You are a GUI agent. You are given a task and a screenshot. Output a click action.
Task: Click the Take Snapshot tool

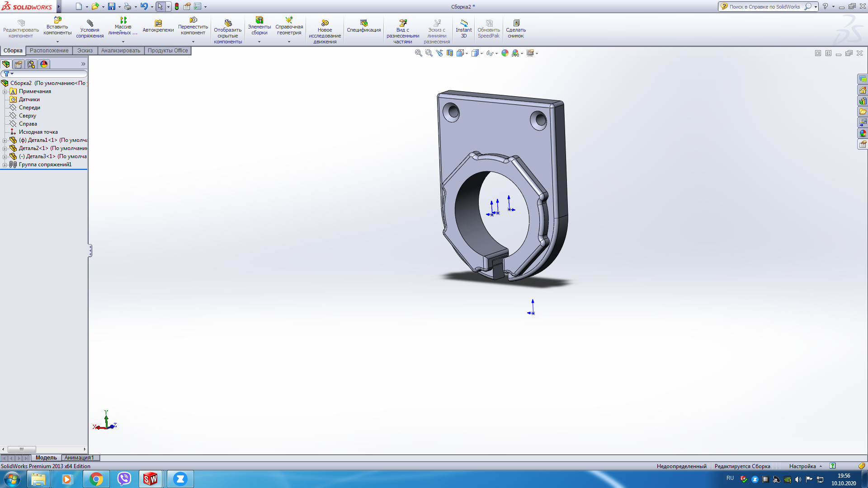[516, 23]
